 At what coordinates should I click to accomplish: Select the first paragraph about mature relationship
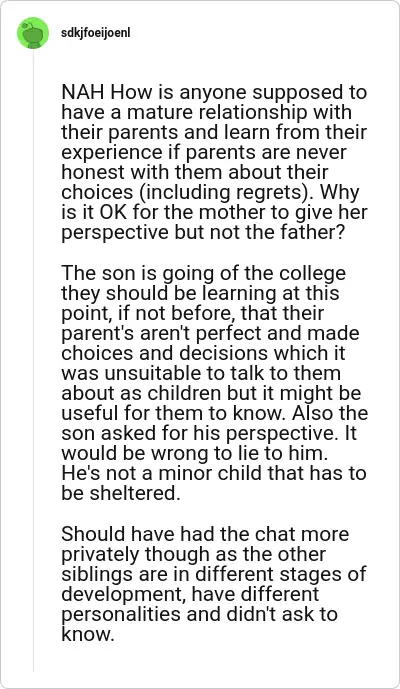point(214,162)
